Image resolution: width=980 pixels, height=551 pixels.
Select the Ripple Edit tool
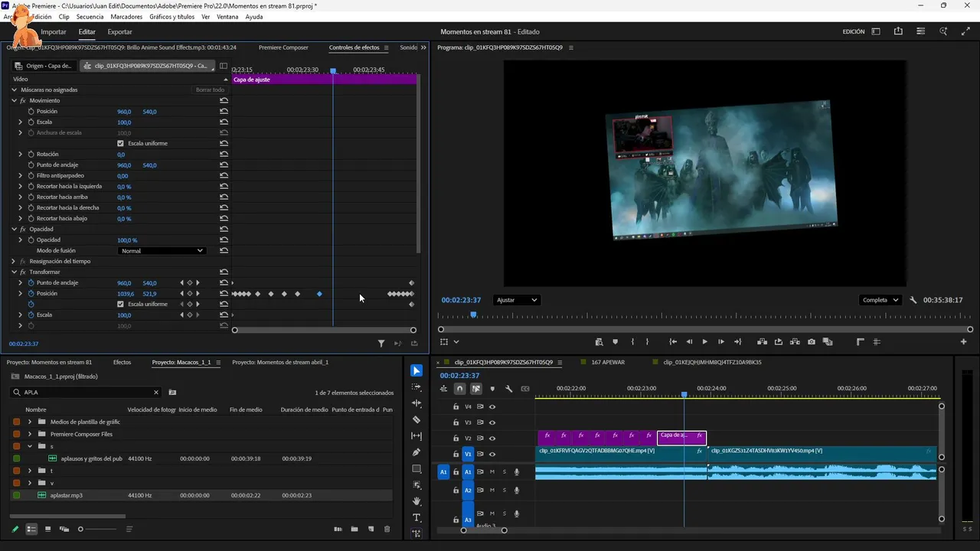[x=416, y=403]
